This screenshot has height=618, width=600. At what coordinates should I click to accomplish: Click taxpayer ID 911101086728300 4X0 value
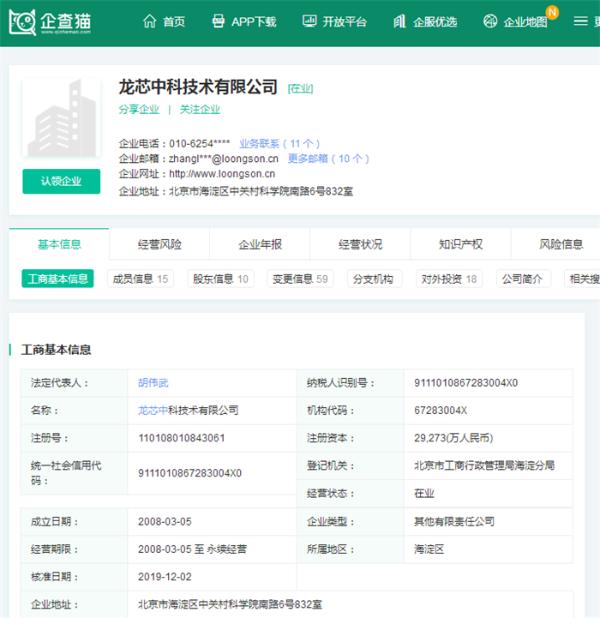click(466, 383)
